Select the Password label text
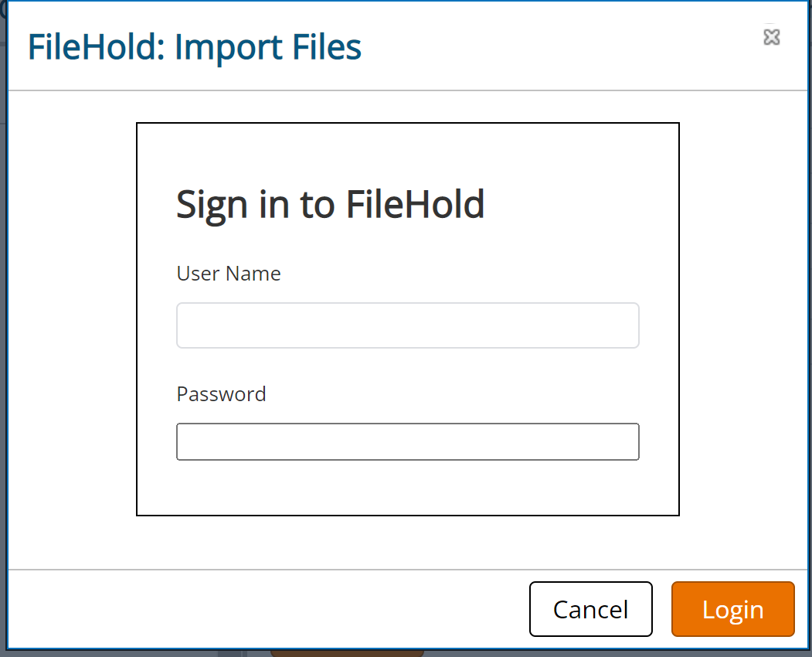 tap(221, 394)
